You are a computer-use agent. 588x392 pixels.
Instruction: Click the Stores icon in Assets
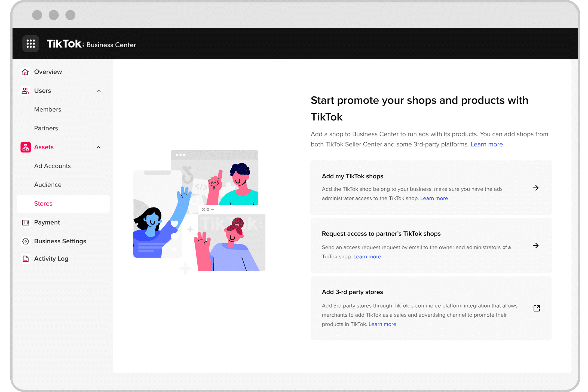pos(43,203)
